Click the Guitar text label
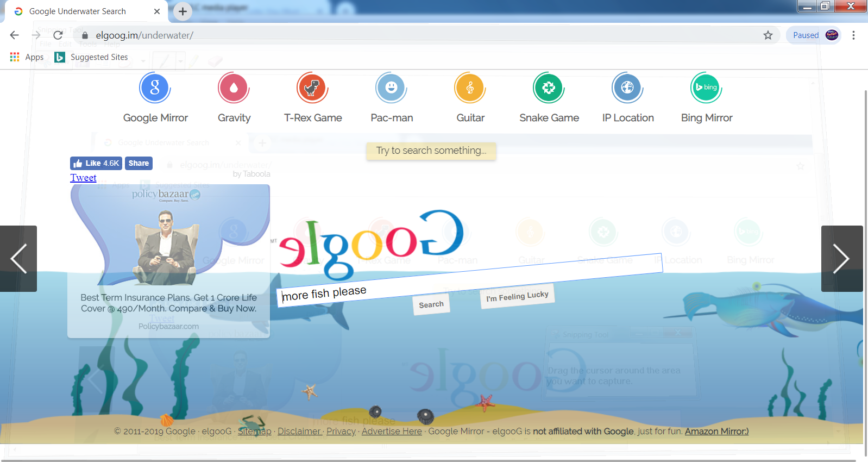 click(470, 118)
